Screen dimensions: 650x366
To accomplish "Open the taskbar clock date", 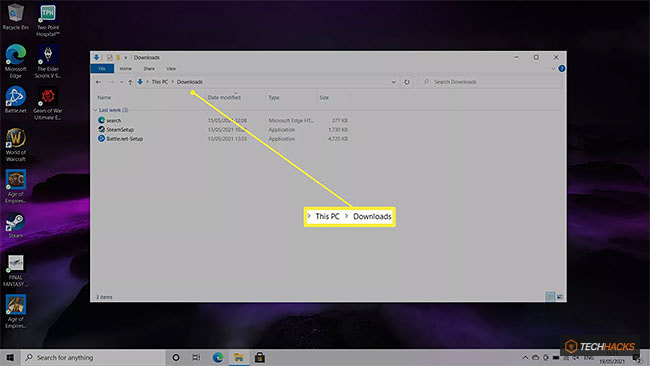I will pyautogui.click(x=611, y=361).
